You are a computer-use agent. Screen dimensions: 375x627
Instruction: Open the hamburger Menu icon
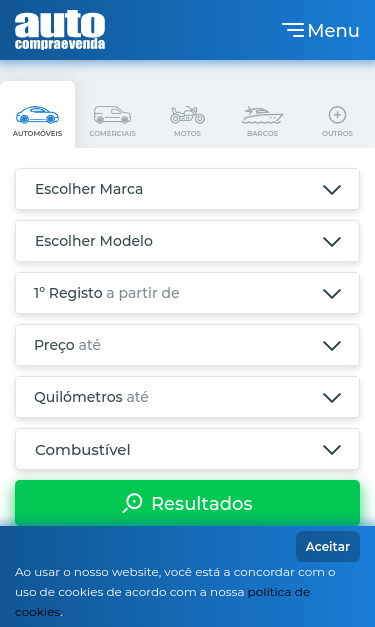293,30
